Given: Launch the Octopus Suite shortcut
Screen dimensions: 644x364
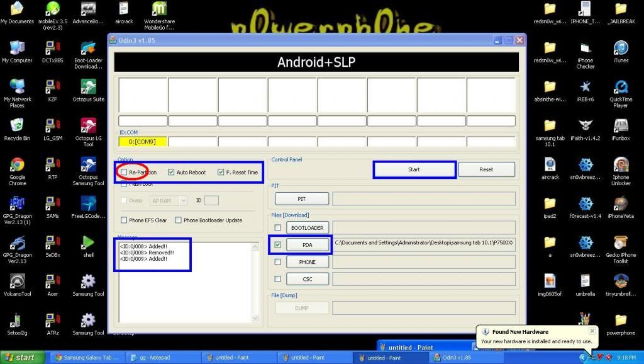Looking at the screenshot, I should [88, 91].
